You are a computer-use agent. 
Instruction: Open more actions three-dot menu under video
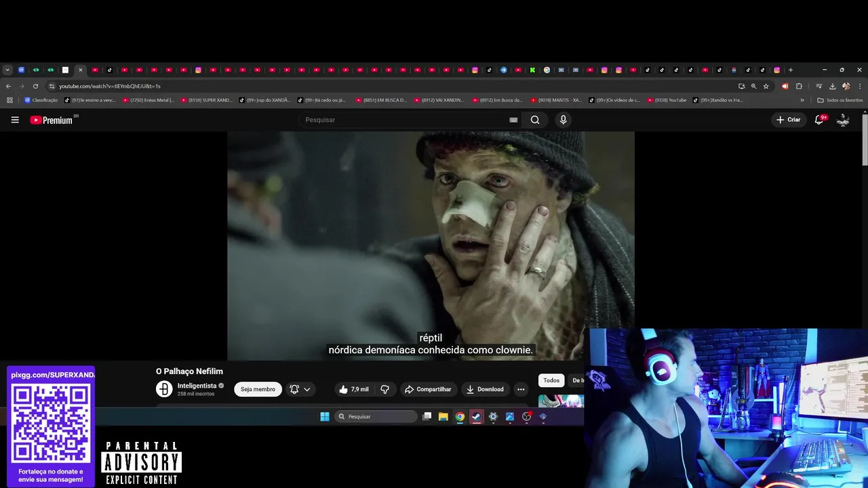(521, 389)
